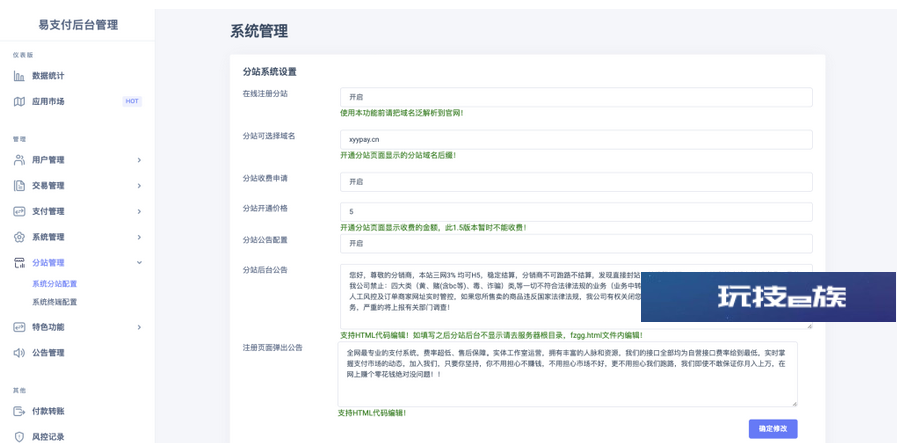Click hint 使用本功能前请把域名泛解析到官网
Screen dimensions: 897x443
pyautogui.click(x=402, y=113)
